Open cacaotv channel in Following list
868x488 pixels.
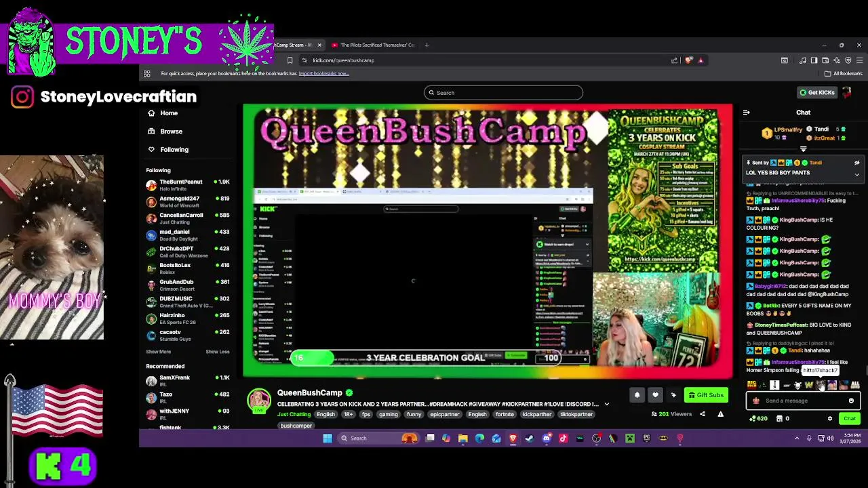point(189,335)
